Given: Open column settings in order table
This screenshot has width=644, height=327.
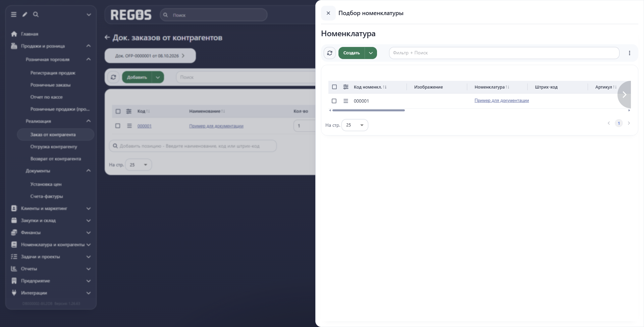Looking at the screenshot, I should (x=129, y=111).
